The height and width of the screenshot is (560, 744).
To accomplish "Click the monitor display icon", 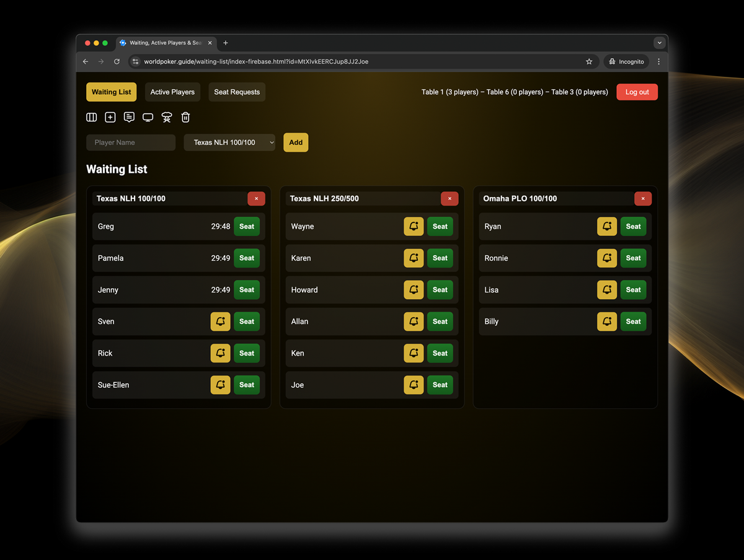I will 148,117.
